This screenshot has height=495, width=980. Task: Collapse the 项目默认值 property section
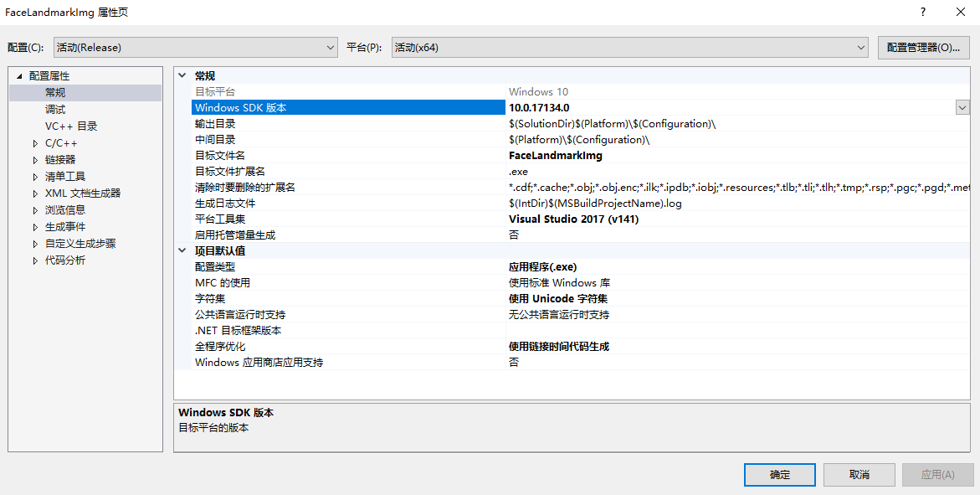183,250
